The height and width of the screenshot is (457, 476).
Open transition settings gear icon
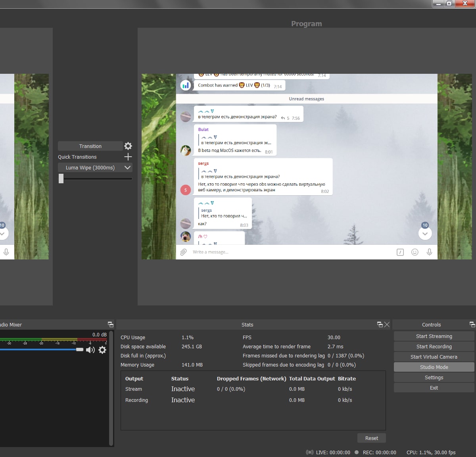pos(128,146)
